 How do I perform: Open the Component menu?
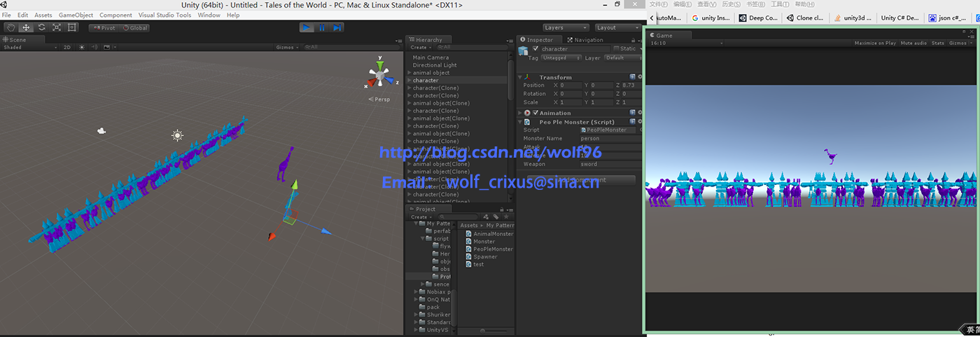(115, 15)
